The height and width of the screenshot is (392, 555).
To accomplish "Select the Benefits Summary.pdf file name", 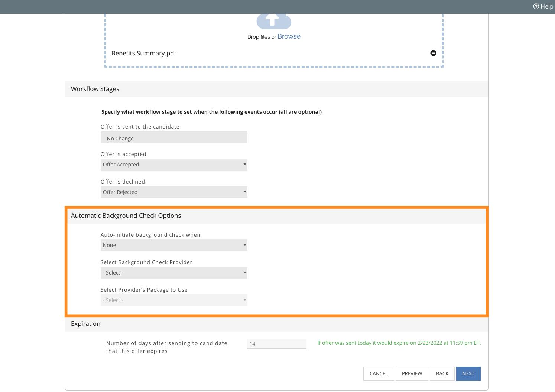I will click(144, 53).
